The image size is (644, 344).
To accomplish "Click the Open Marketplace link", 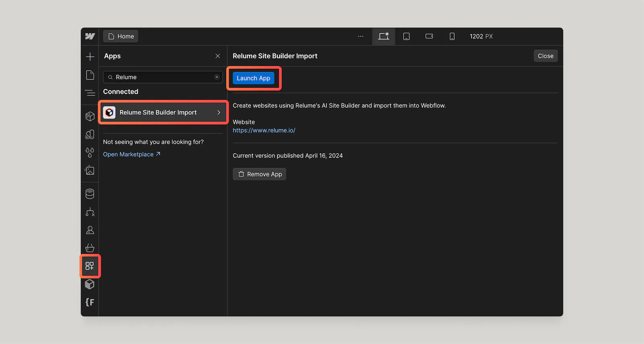I will point(132,154).
